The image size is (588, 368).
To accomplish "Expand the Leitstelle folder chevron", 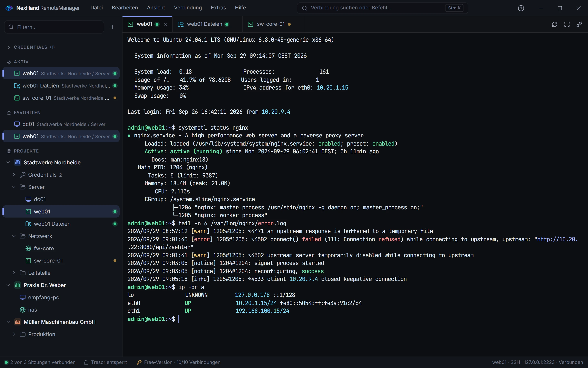I will click(14, 273).
